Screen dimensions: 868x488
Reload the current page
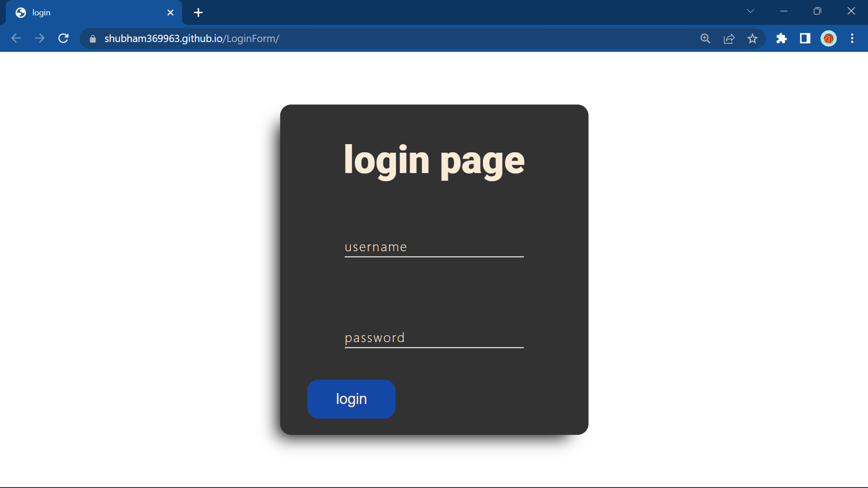63,38
